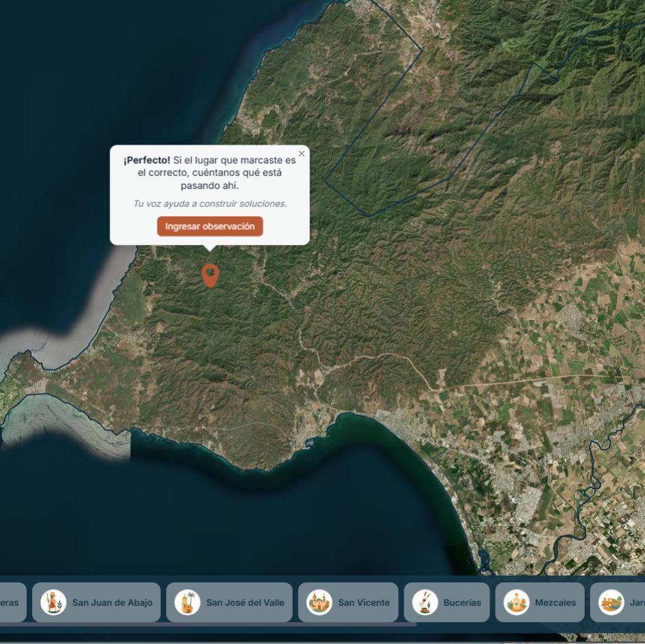645x644 pixels.
Task: Click the San Juan de Abajo emblem icon
Action: coord(53,602)
